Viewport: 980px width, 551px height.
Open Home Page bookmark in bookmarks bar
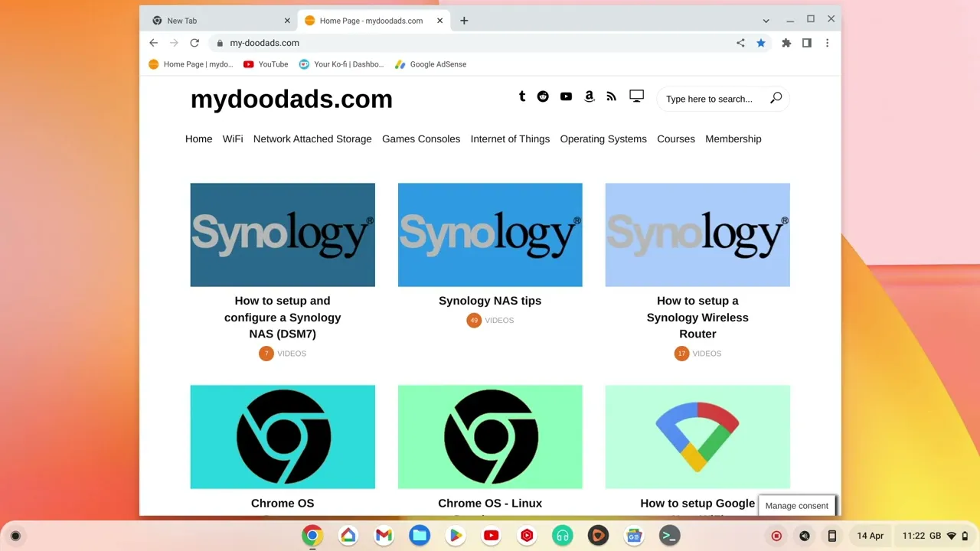tap(191, 64)
